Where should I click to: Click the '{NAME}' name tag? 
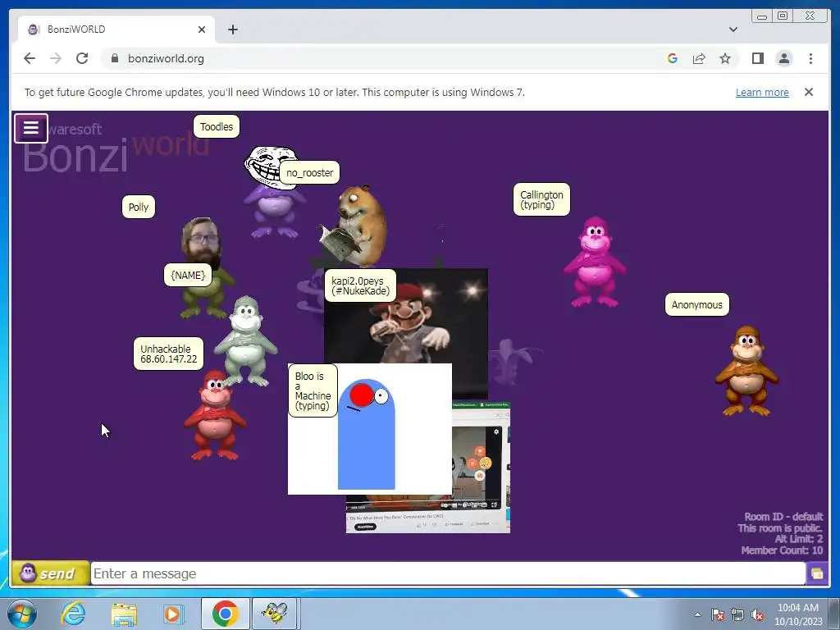[x=188, y=276]
